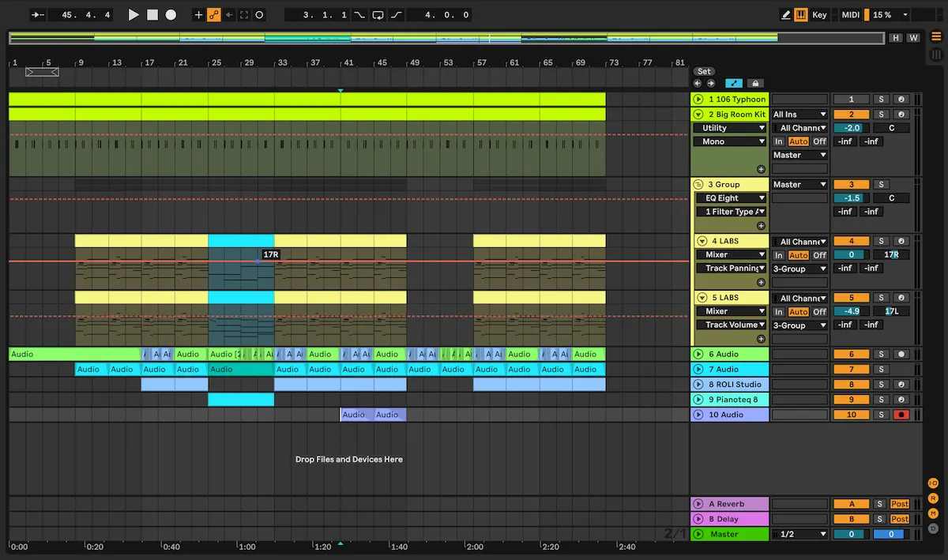Viewport: 948px width, 560px height.
Task: Solo the 7 Audio track
Action: [880, 370]
